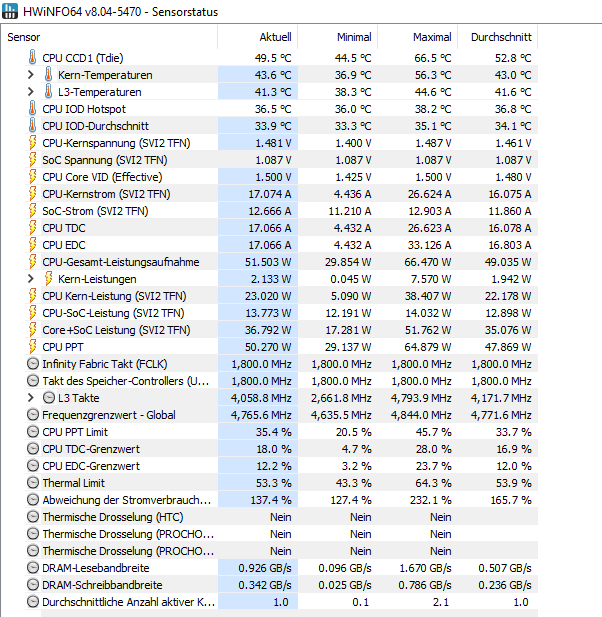
Task: Click lightning icon beside SoC-Strom (SVI2 TFN)
Action: point(33,211)
